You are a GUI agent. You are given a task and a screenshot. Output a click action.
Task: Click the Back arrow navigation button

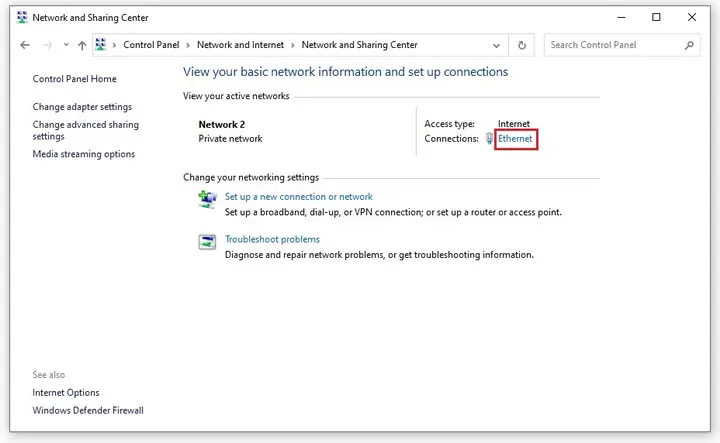click(x=25, y=45)
